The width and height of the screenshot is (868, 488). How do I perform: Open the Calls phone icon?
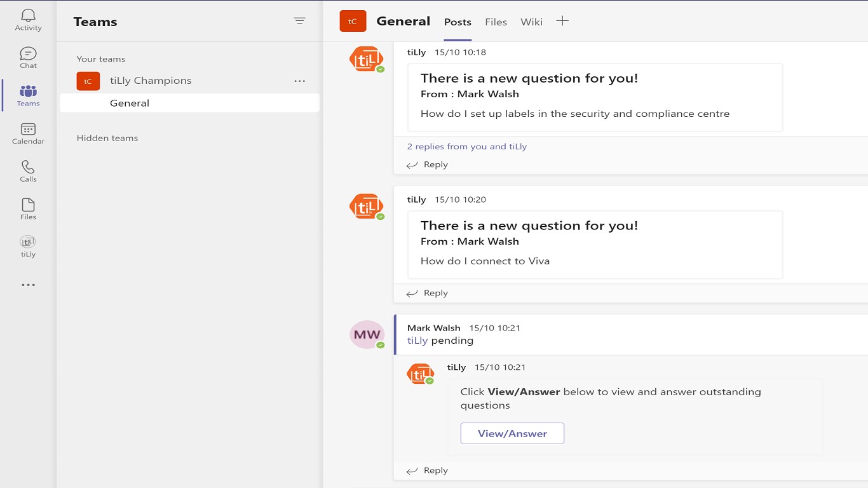tap(28, 171)
